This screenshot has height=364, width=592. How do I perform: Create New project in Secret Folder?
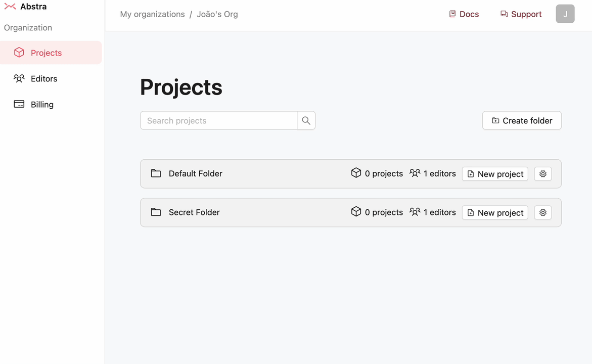click(495, 212)
